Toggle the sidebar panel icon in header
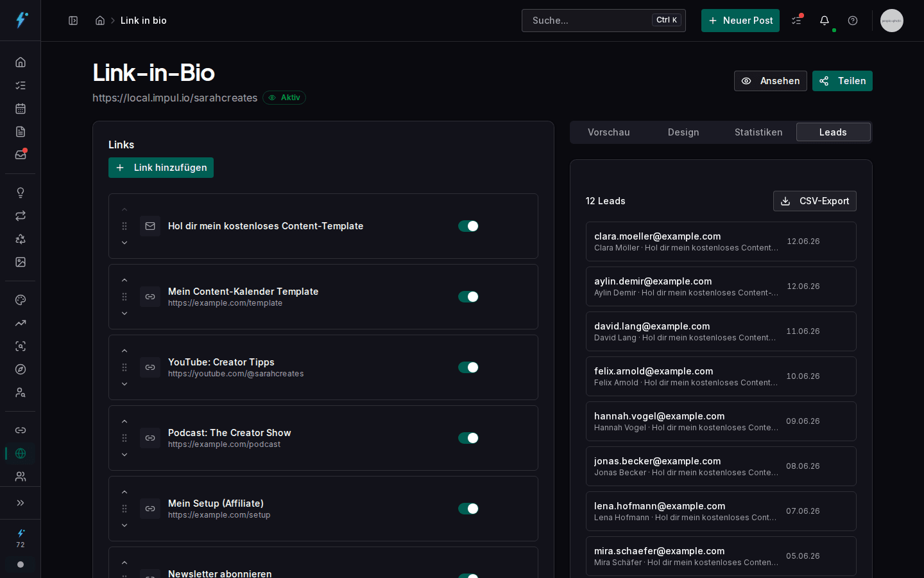Viewport: 924px width, 578px height. [73, 21]
